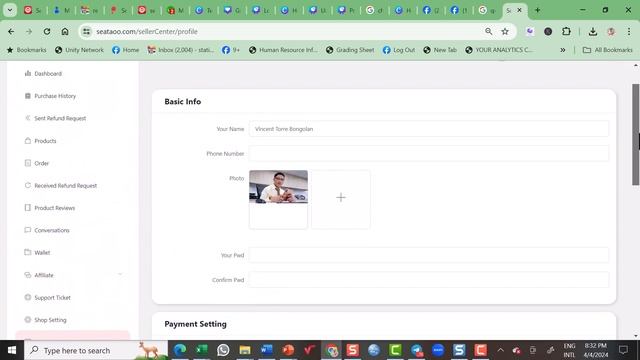Show more bookmarks with double chevron
This screenshot has height=360, width=640.
[563, 50]
